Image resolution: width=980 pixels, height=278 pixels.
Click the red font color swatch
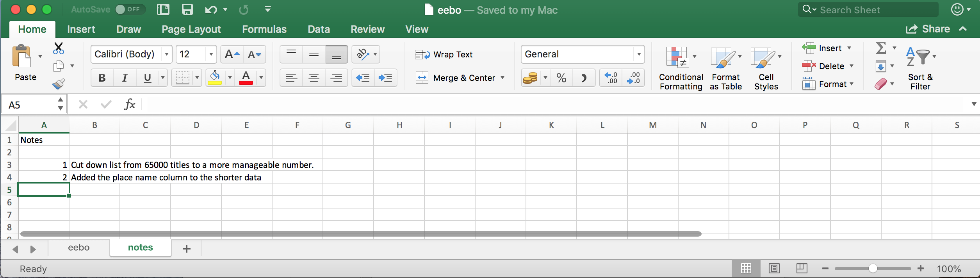(246, 78)
